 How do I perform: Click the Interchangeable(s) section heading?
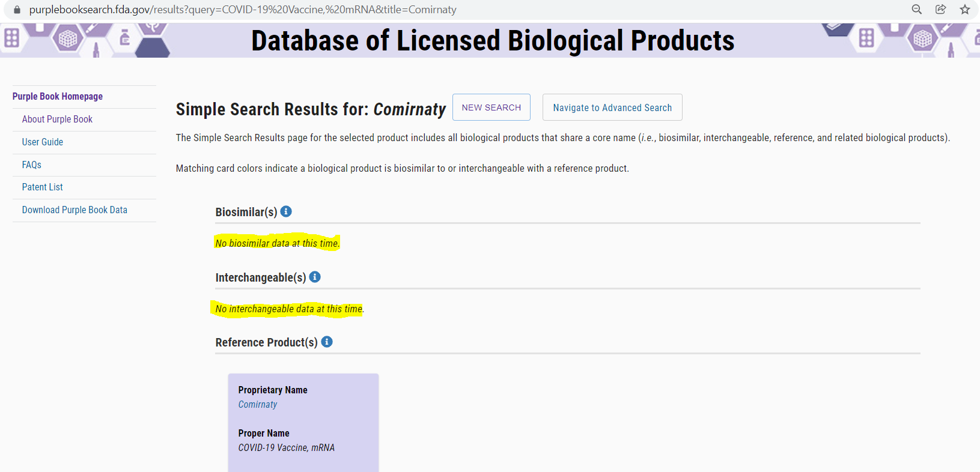click(x=261, y=277)
